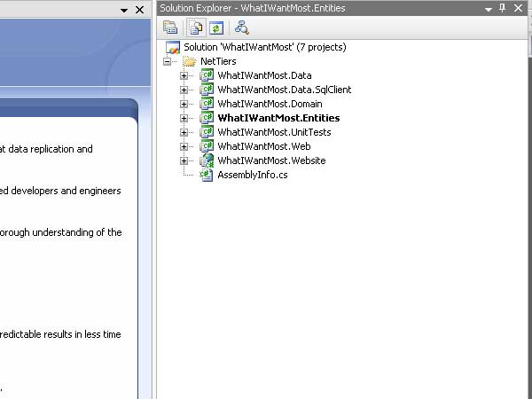
Task: Click the WhatIWantMost.Website globe icon
Action: click(x=207, y=160)
